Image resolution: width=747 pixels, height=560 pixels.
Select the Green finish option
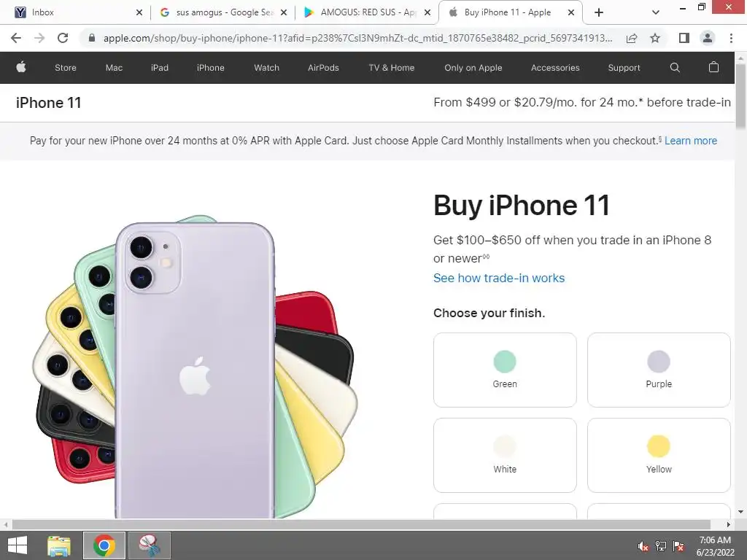(x=505, y=370)
